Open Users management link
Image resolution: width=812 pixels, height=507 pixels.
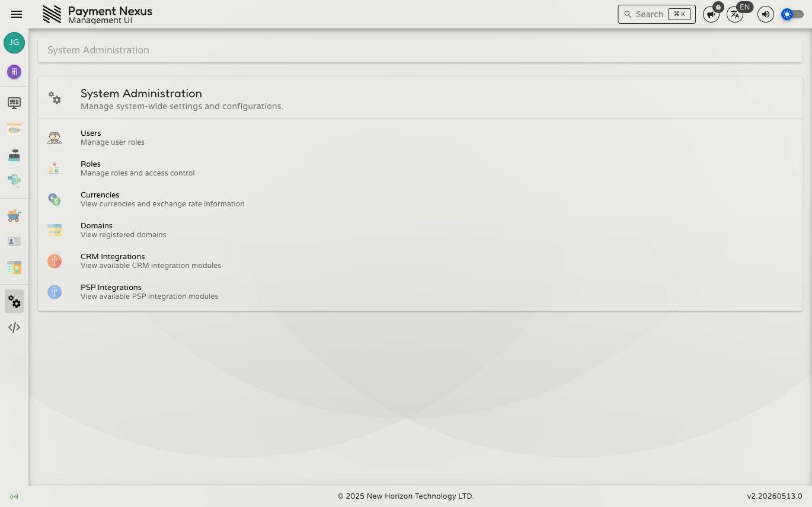(x=420, y=138)
